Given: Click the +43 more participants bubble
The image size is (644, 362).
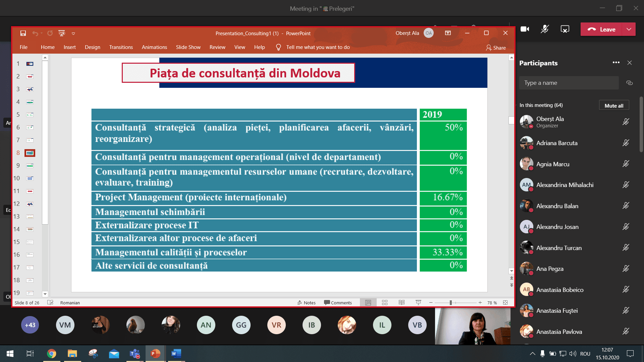Looking at the screenshot, I should (x=30, y=325).
